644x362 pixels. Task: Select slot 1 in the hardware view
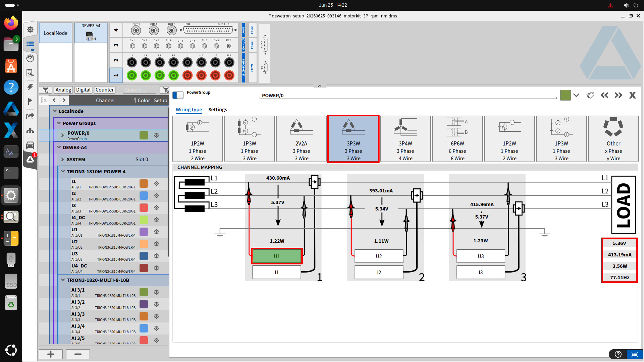[116, 75]
